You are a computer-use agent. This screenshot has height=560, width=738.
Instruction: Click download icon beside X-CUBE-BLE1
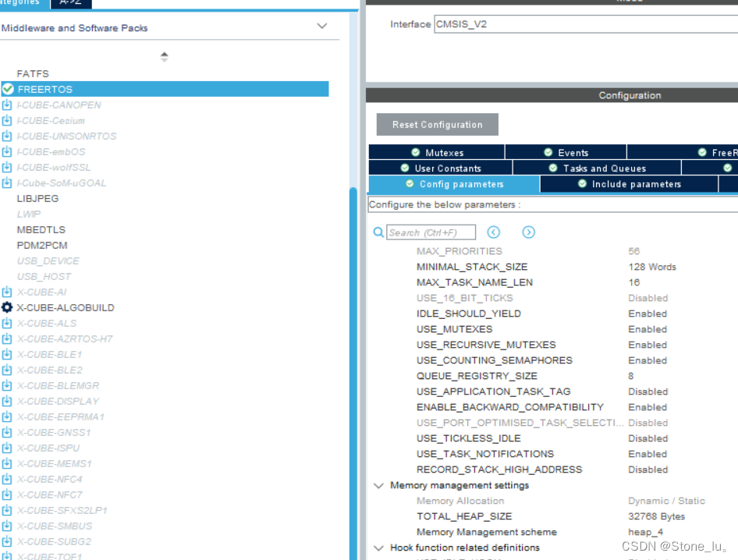(x=6, y=354)
